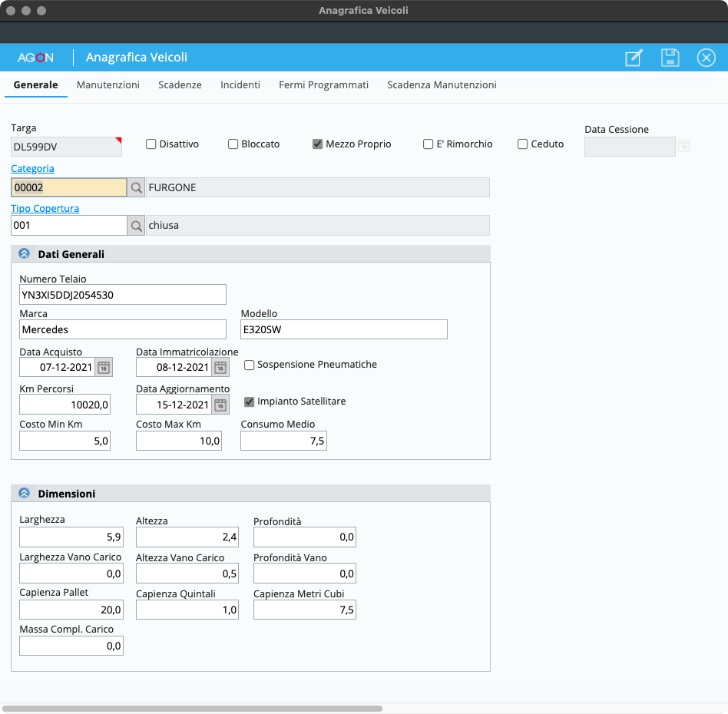Click the horizontal scrollbar at bottom
This screenshot has height=714, width=728.
(192, 709)
